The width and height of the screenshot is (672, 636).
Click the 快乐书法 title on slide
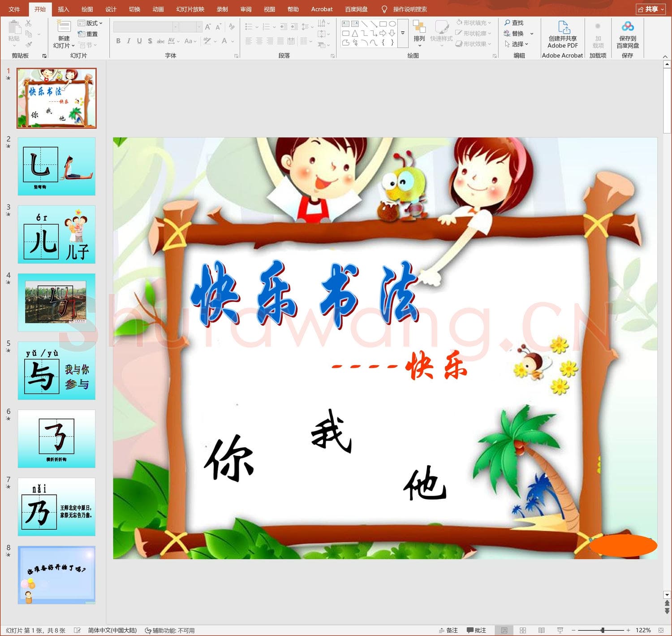305,294
